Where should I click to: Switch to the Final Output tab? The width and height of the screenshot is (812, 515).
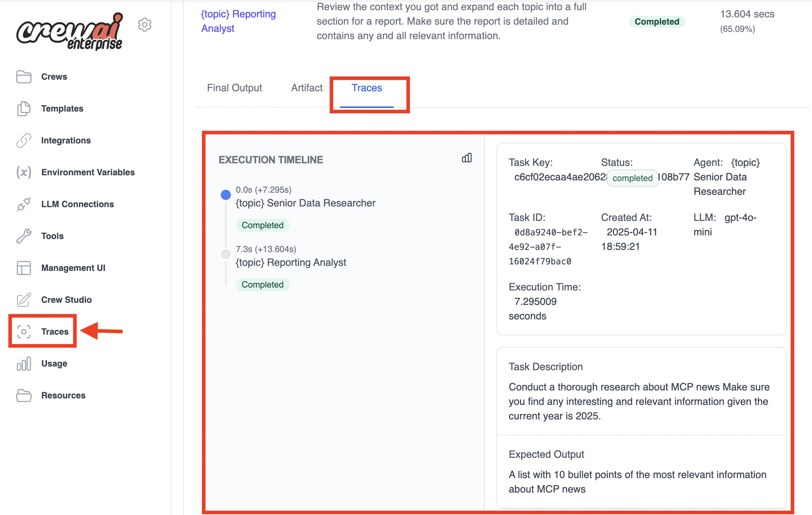point(234,88)
